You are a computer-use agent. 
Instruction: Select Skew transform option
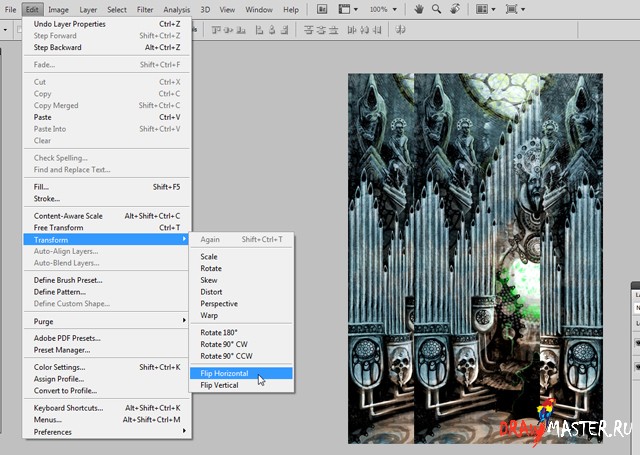pyautogui.click(x=241, y=280)
